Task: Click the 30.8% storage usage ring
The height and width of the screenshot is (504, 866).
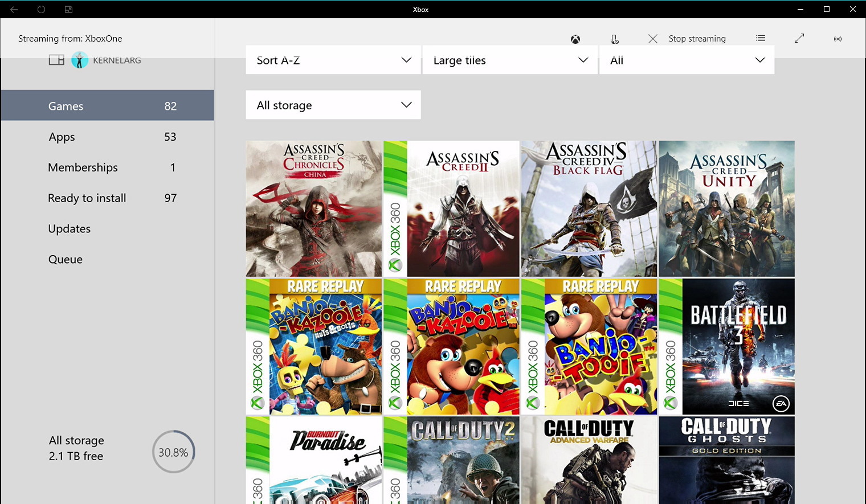Action: [174, 452]
